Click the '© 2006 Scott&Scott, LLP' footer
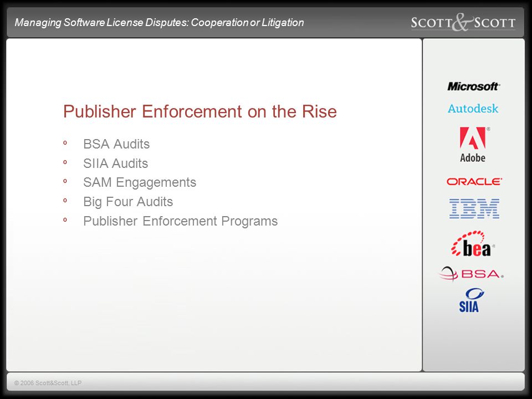532x399 pixels. 48,383
